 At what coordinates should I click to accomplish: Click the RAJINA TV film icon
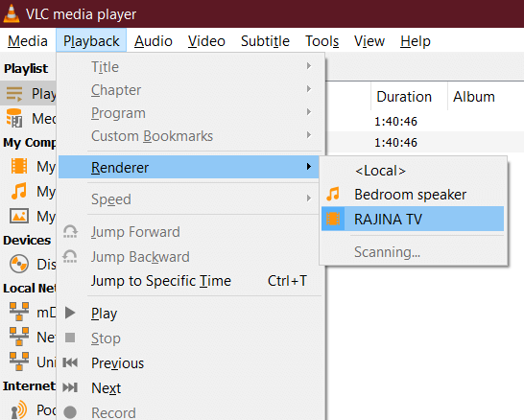(x=333, y=219)
